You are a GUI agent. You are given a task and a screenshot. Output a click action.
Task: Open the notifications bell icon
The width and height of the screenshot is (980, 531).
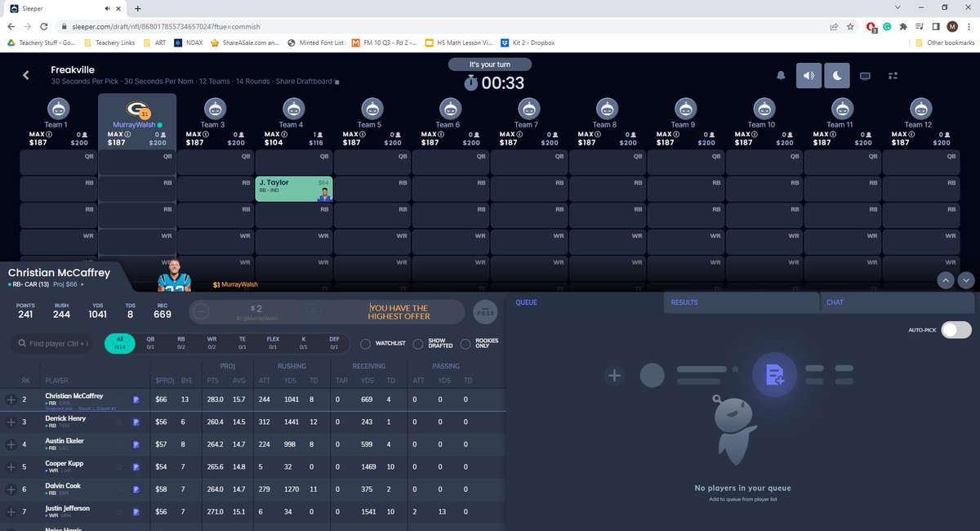781,76
